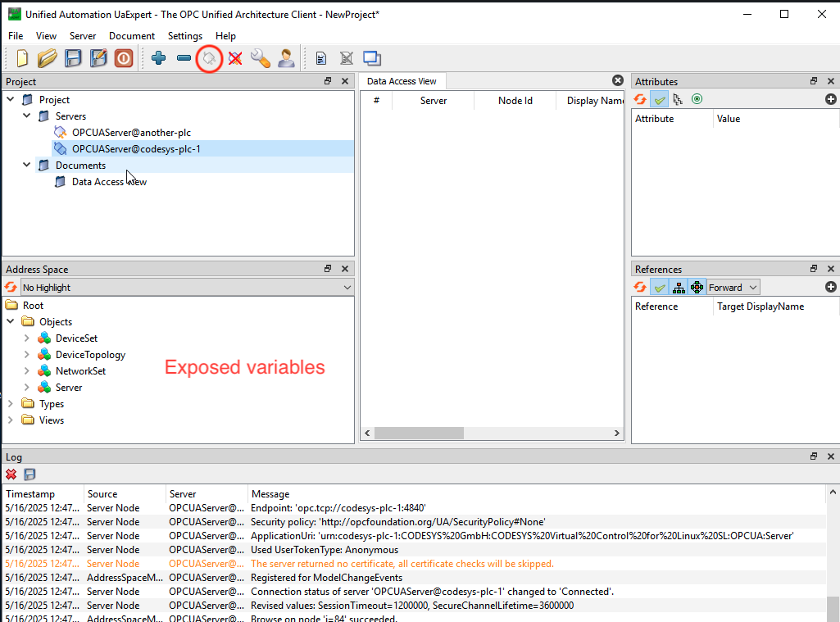Open the Server menu

coord(83,36)
